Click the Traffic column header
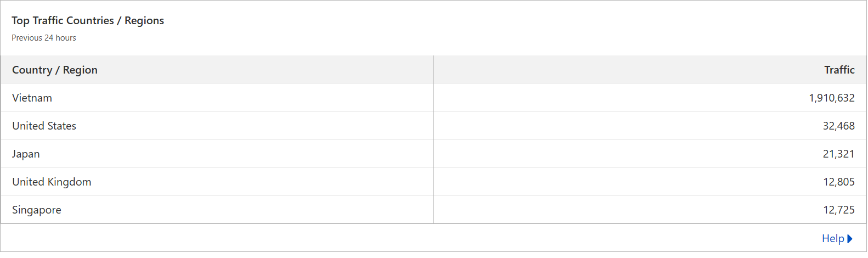868x258 pixels. click(x=839, y=70)
